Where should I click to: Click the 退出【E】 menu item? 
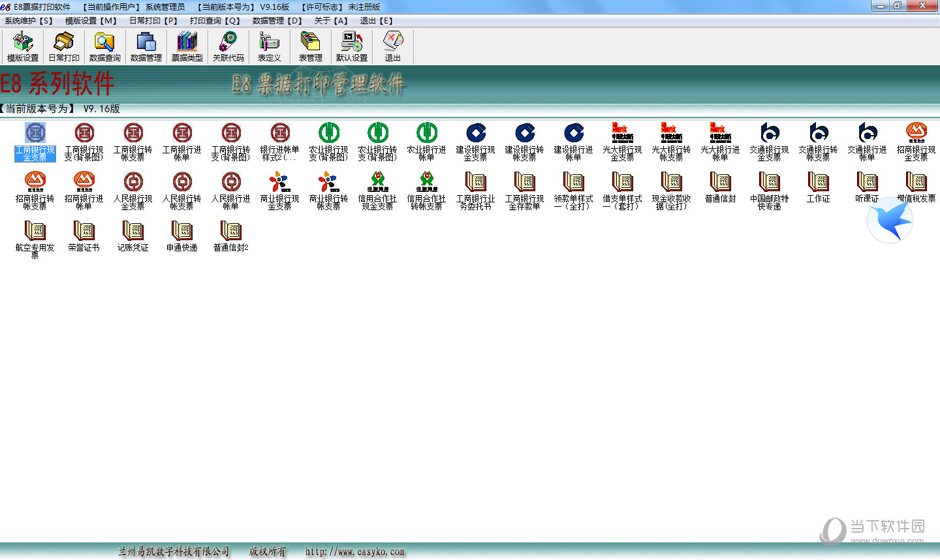377,21
